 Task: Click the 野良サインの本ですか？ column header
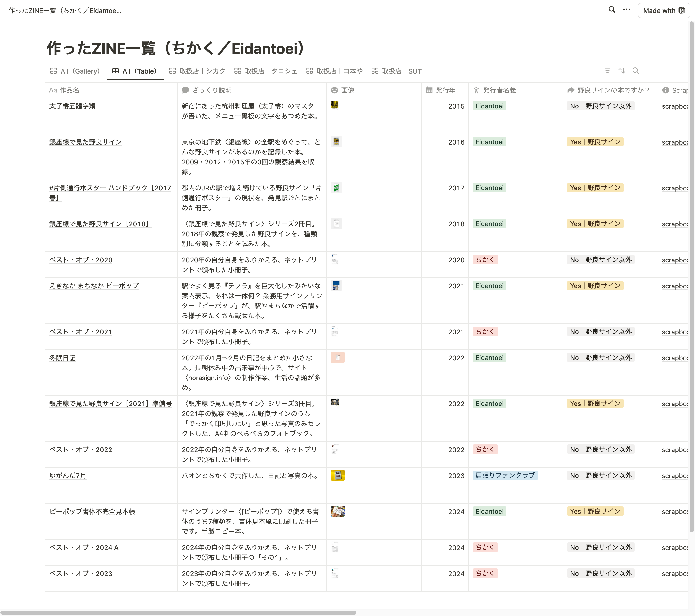point(613,90)
